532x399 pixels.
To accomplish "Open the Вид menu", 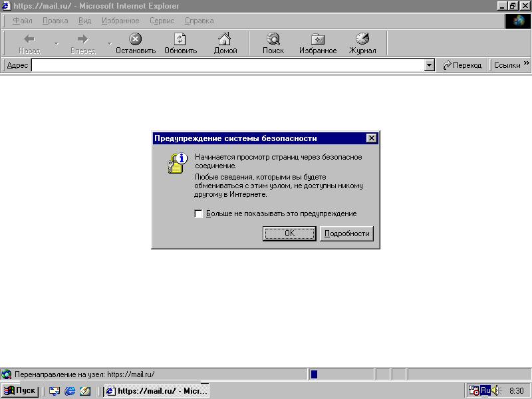I will (x=84, y=21).
